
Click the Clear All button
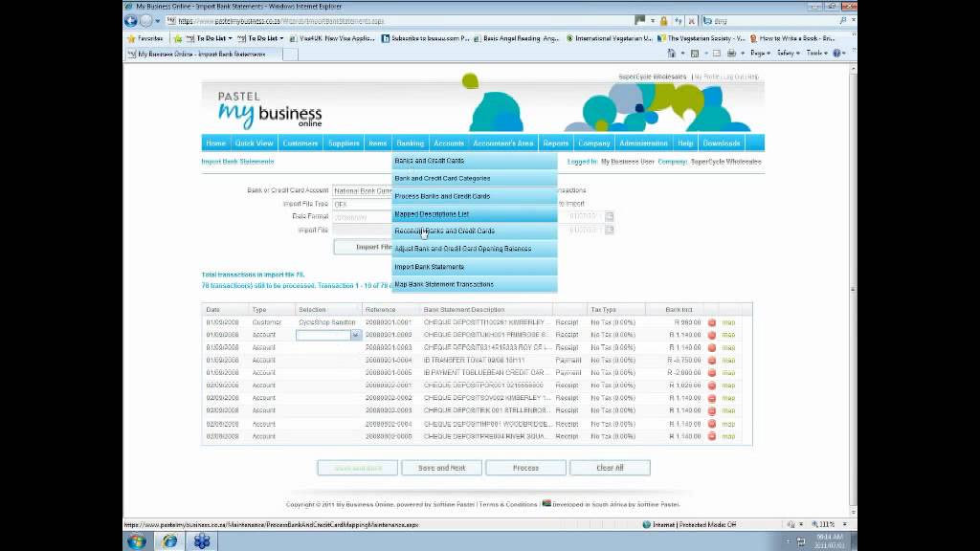[610, 468]
